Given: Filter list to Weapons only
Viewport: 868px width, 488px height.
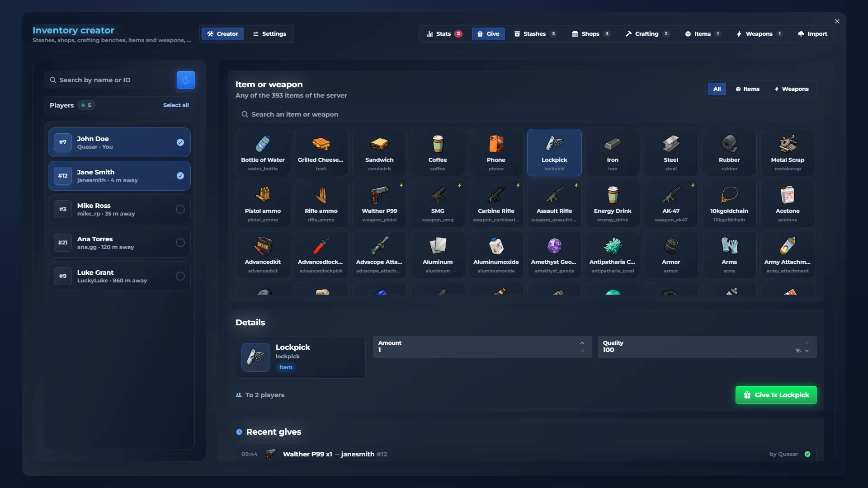Looking at the screenshot, I should tap(791, 89).
